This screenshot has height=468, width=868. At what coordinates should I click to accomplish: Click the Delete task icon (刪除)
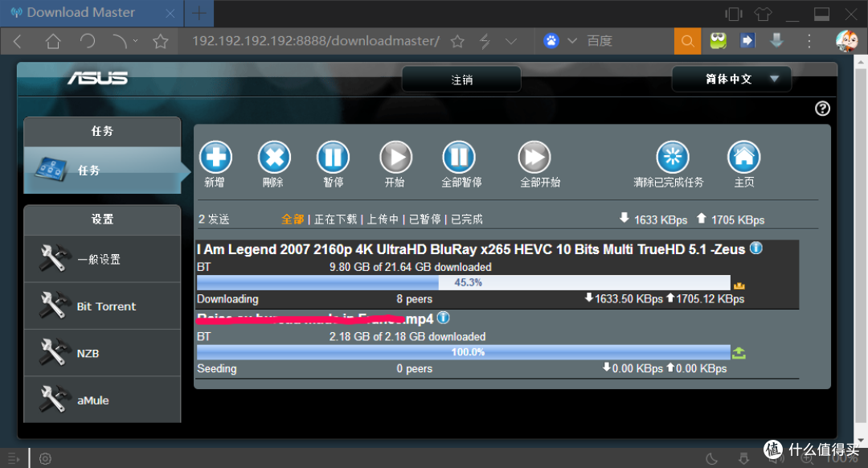tap(273, 158)
